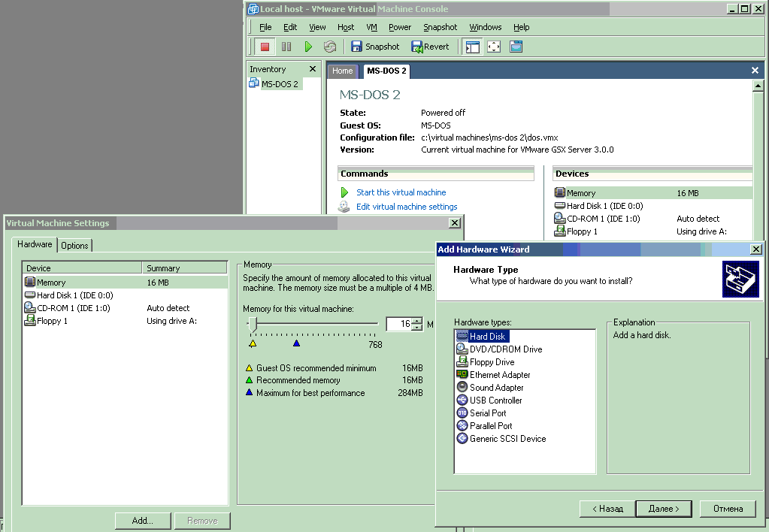The width and height of the screenshot is (769, 532).
Task: Open the Edit menu
Action: (290, 27)
